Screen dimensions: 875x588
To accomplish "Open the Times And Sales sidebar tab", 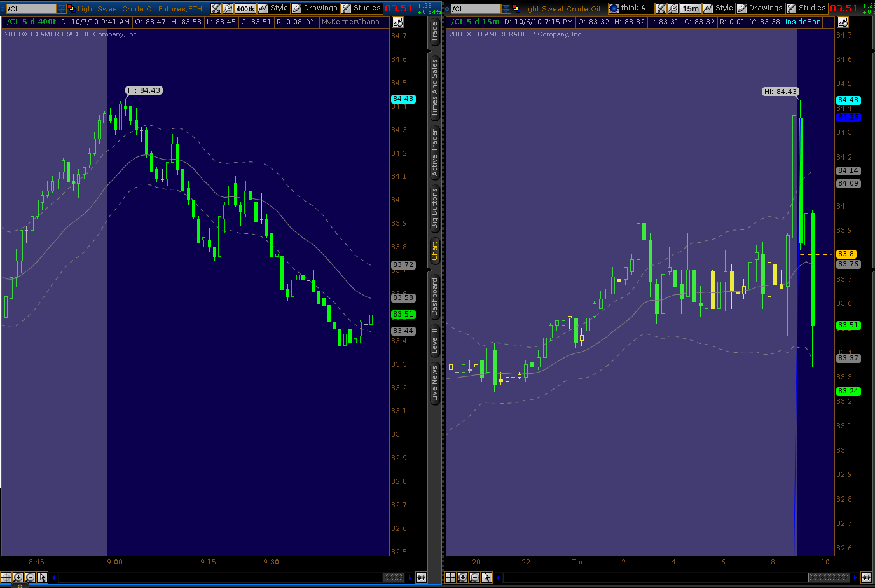I will (x=435, y=88).
